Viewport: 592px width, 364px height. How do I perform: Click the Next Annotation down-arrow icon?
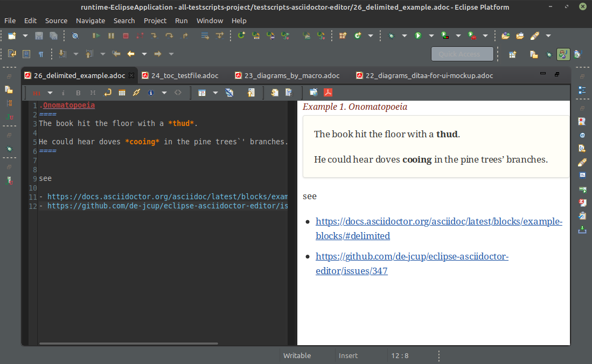point(62,54)
